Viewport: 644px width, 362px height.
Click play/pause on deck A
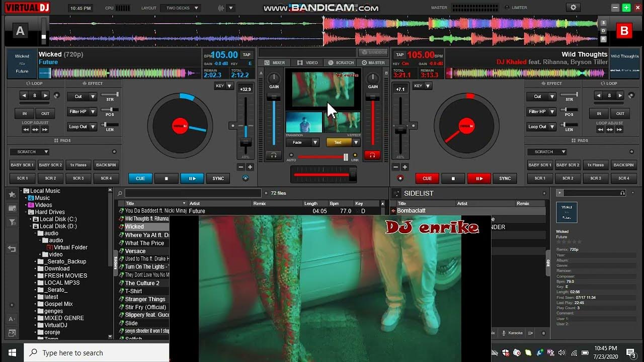[192, 178]
